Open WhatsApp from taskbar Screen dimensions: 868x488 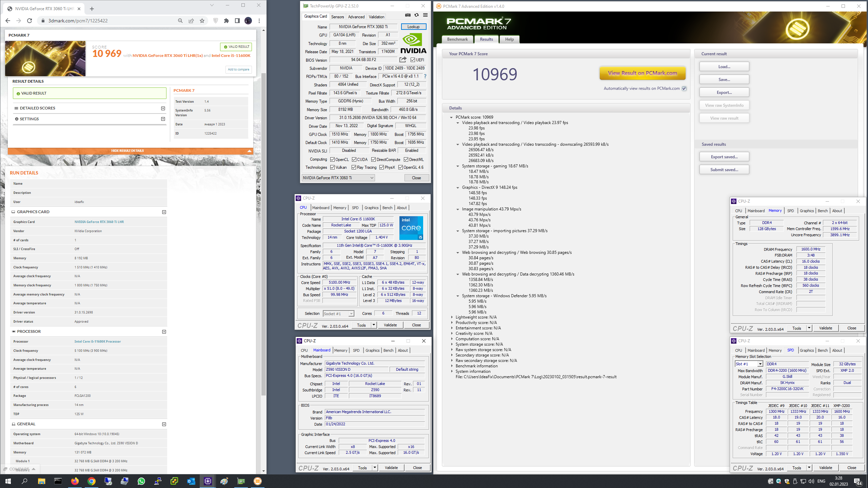(x=141, y=481)
